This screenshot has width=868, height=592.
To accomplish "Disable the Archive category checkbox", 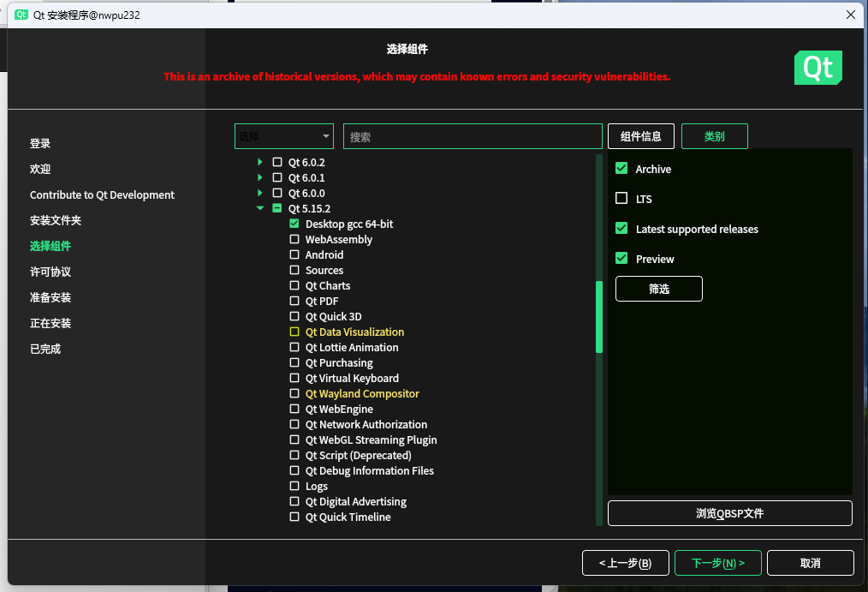I will [621, 169].
